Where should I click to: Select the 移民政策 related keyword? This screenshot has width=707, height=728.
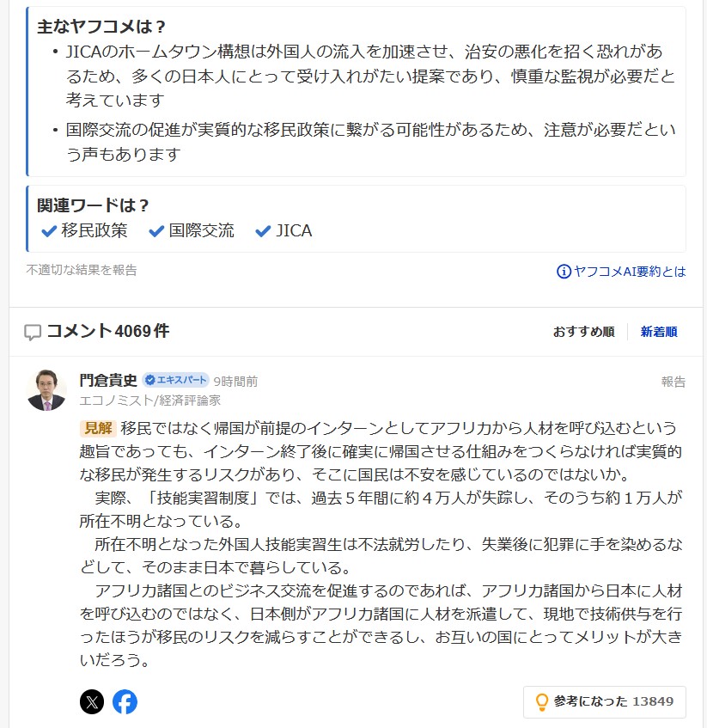85,230
